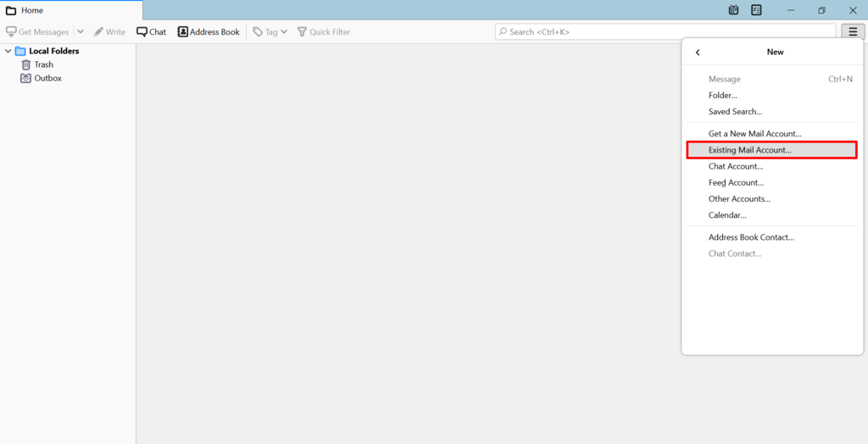
Task: Minimize the Thunderbird window
Action: click(791, 10)
